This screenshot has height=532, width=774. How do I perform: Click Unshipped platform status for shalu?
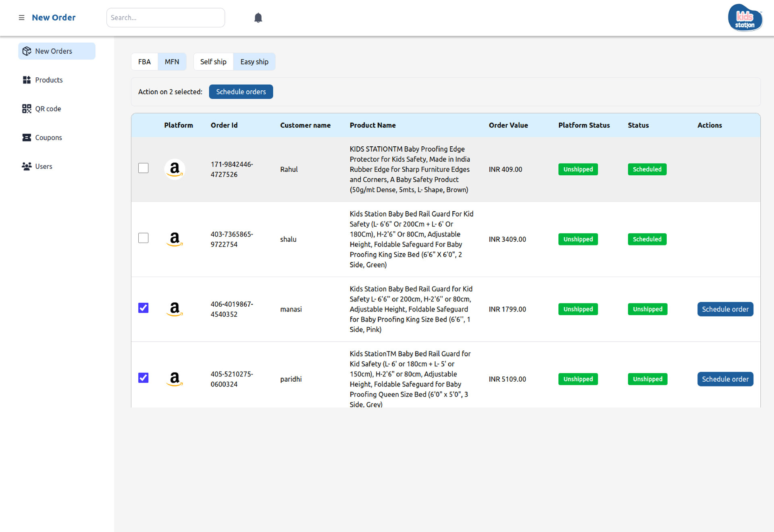pyautogui.click(x=578, y=239)
